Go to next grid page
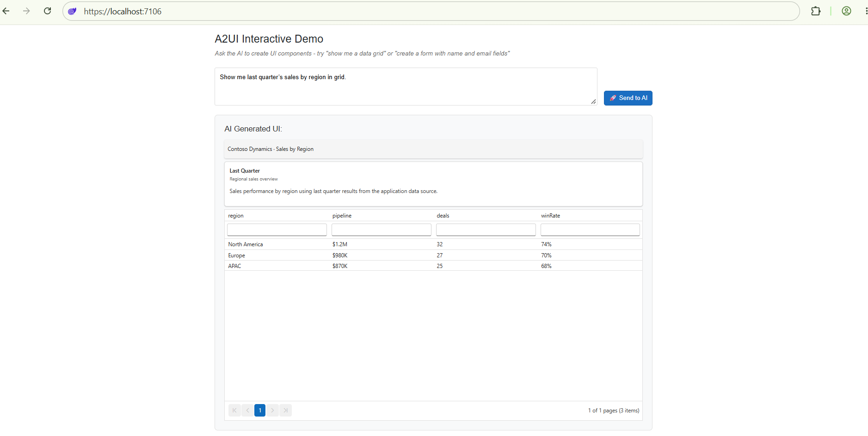This screenshot has height=436, width=868. [273, 411]
